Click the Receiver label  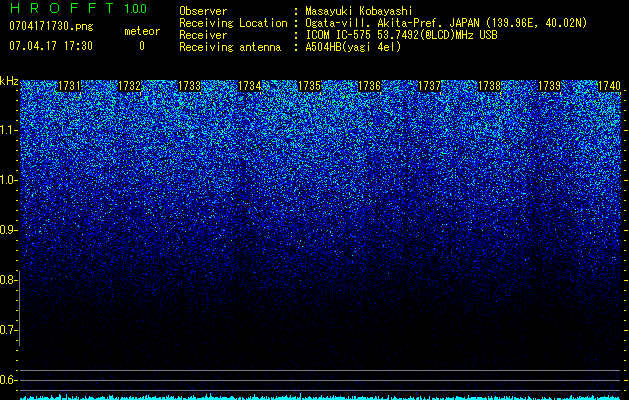click(203, 35)
